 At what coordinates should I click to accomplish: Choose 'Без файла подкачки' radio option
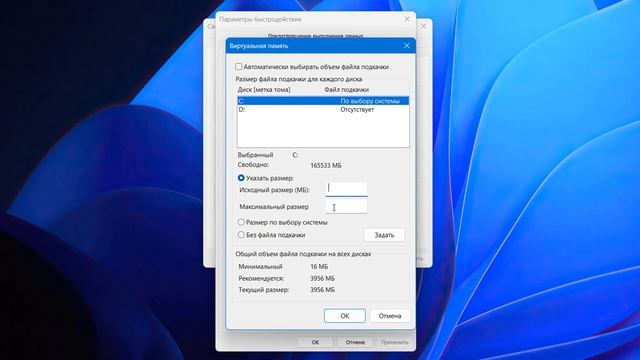tap(241, 235)
